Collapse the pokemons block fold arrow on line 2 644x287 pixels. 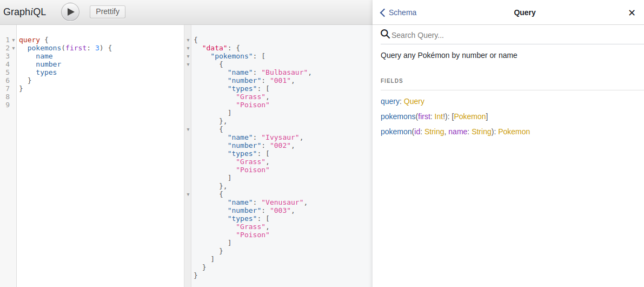click(x=14, y=49)
